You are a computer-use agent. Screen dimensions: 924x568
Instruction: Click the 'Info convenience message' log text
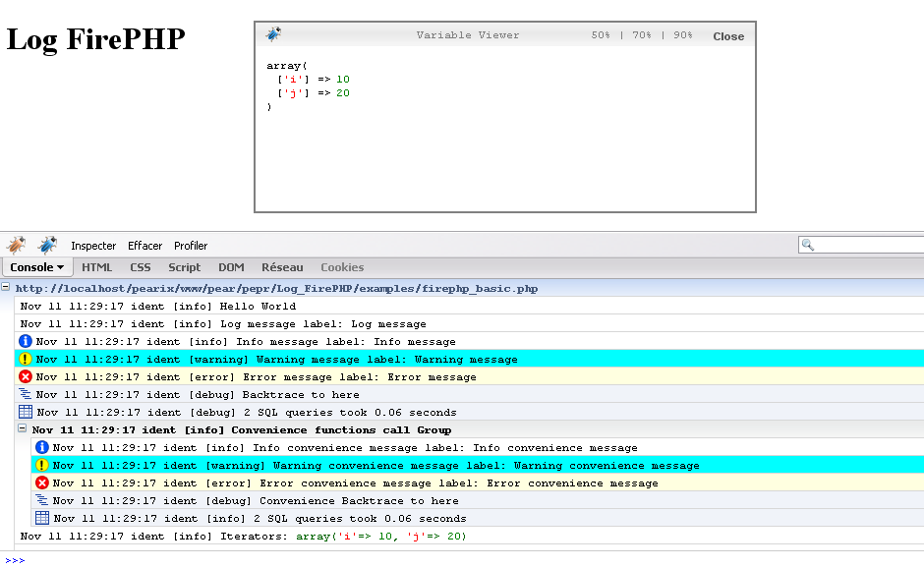[x=445, y=448]
